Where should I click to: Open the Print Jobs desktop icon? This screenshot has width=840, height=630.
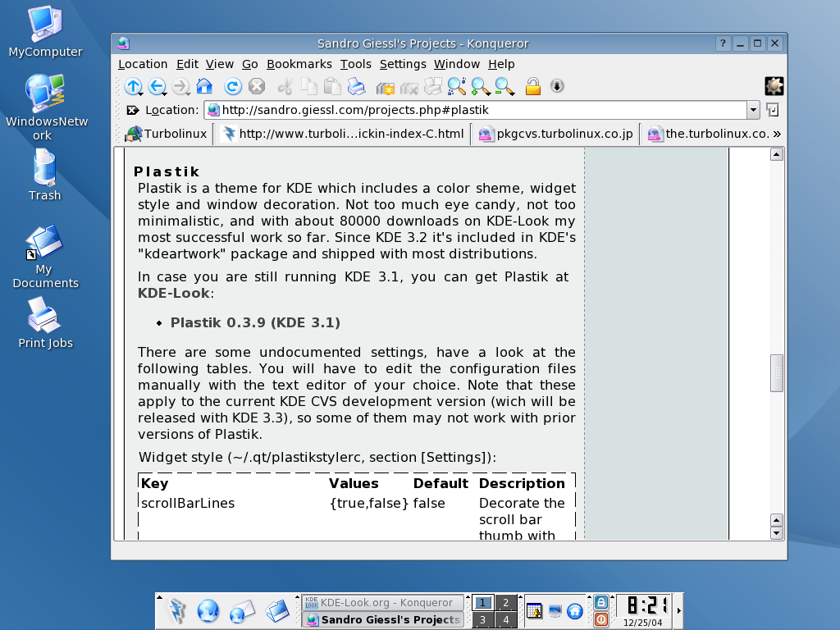(46, 323)
